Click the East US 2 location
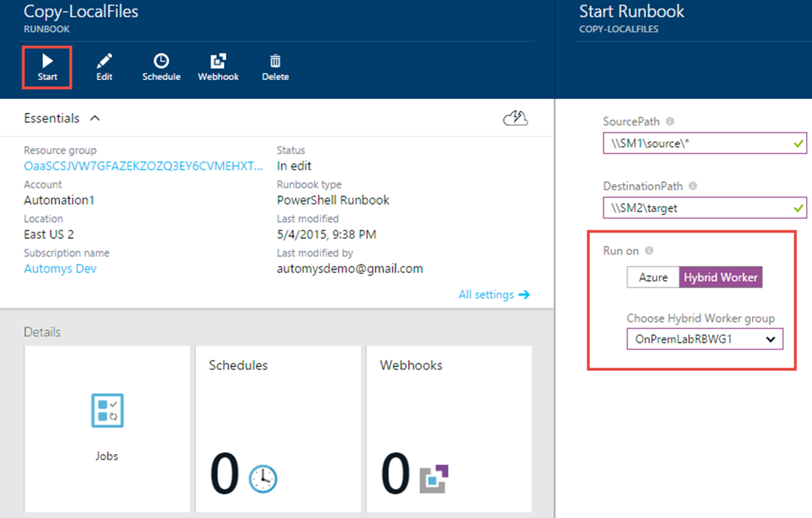The image size is (812, 518). click(49, 235)
